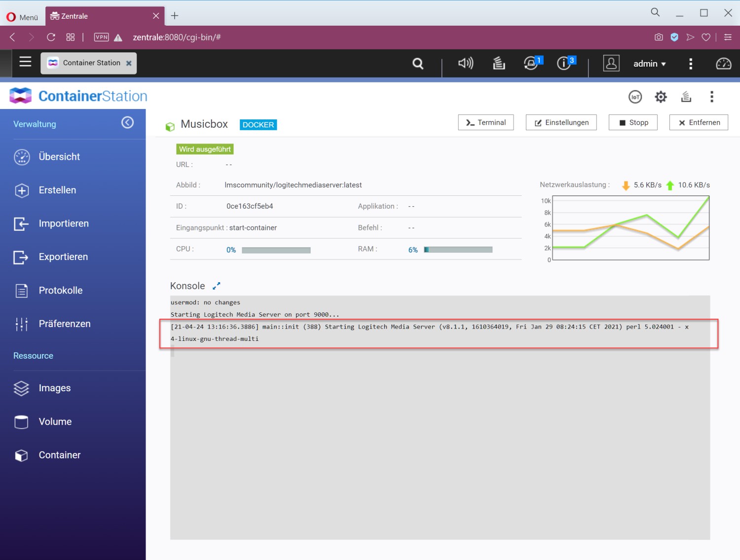This screenshot has width=740, height=560.
Task: Click the address bar URL zentrale:8080
Action: (177, 37)
